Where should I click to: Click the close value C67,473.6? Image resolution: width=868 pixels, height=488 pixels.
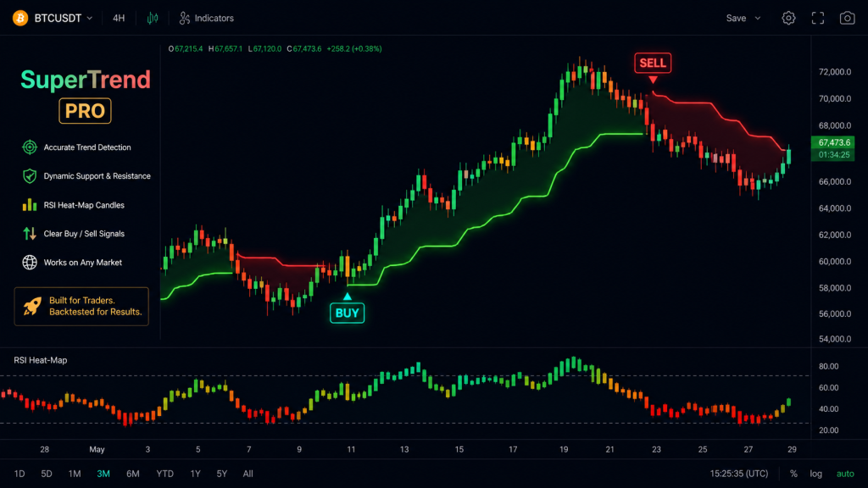[304, 48]
